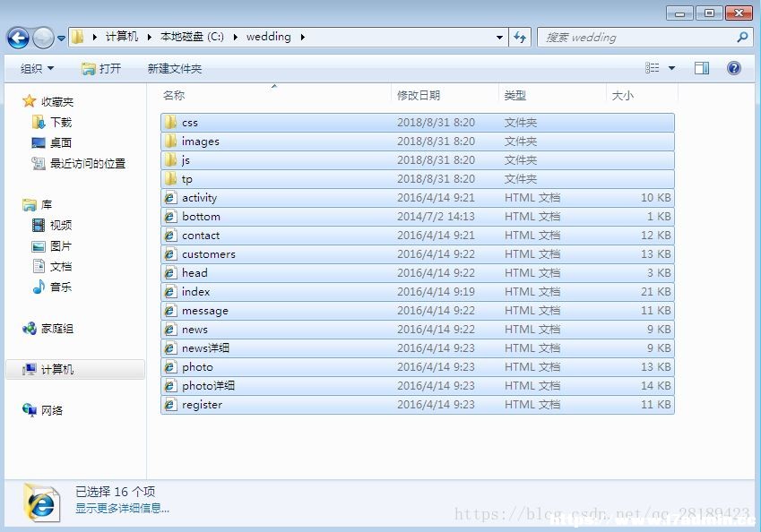Screen dimensions: 761x532
Task: Click the css folder icon
Action: click(x=170, y=122)
